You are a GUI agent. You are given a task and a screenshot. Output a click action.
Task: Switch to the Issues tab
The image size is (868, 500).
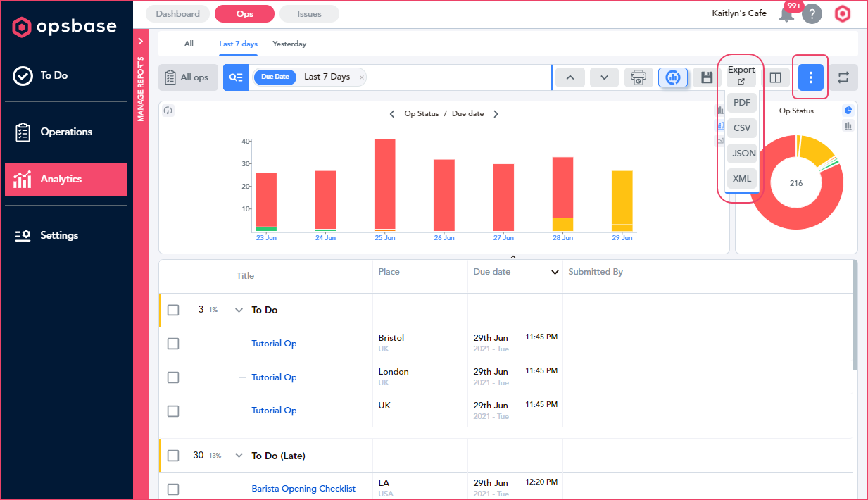[309, 13]
